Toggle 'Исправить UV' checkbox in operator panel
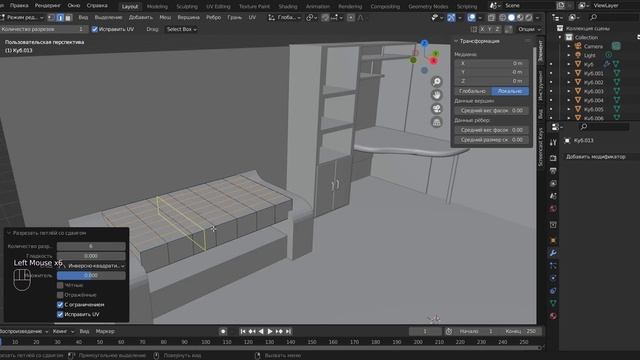 pos(60,314)
